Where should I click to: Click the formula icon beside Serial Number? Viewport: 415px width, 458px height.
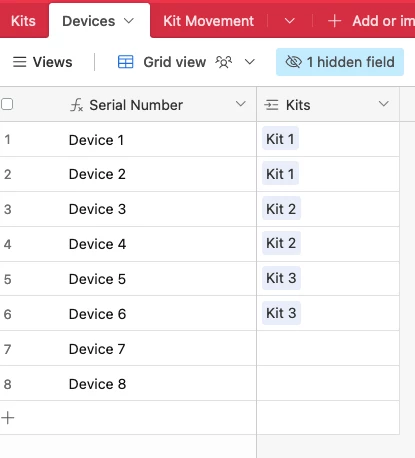[x=76, y=105]
